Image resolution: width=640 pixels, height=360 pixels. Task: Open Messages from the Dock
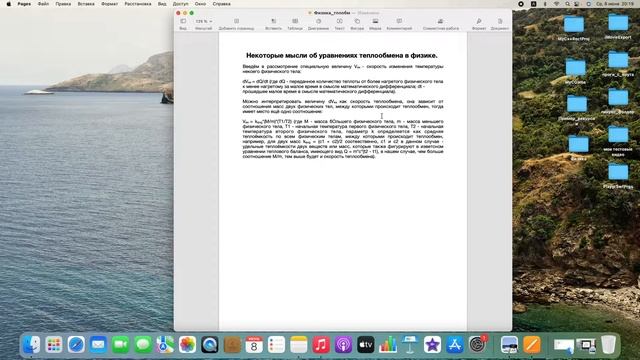[x=143, y=345]
